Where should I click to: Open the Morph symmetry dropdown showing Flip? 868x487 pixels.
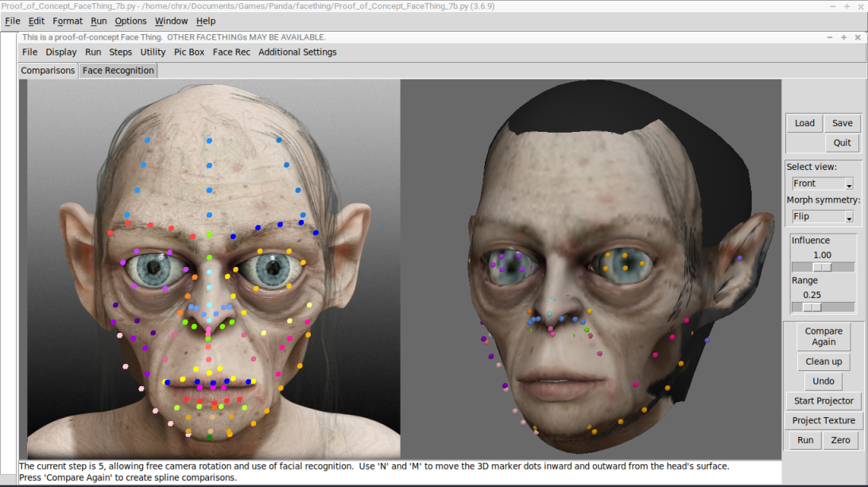pos(823,216)
